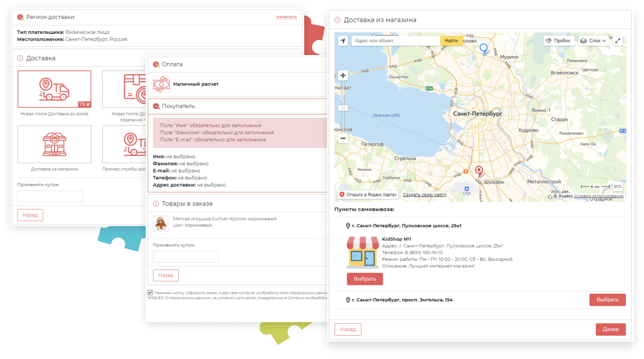Choose the Доставка из магазина store icon
This screenshot has height=359, width=644.
click(54, 144)
